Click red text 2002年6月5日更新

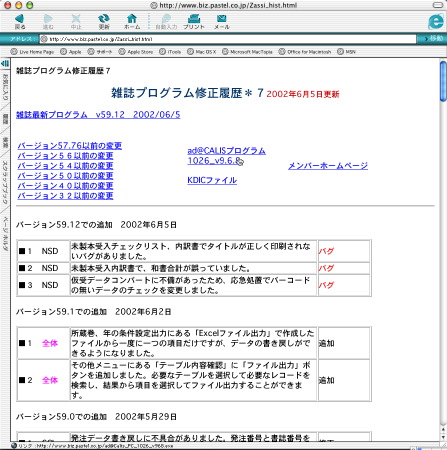click(303, 94)
